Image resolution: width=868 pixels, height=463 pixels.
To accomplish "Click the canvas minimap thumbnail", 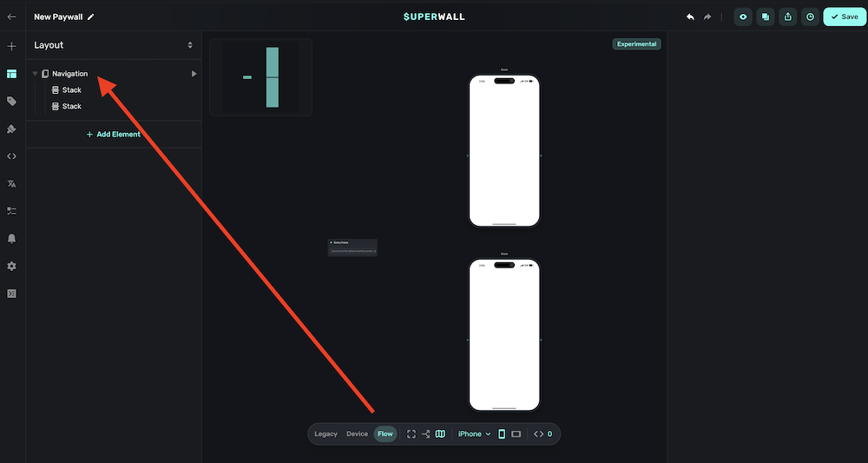I will [x=260, y=77].
